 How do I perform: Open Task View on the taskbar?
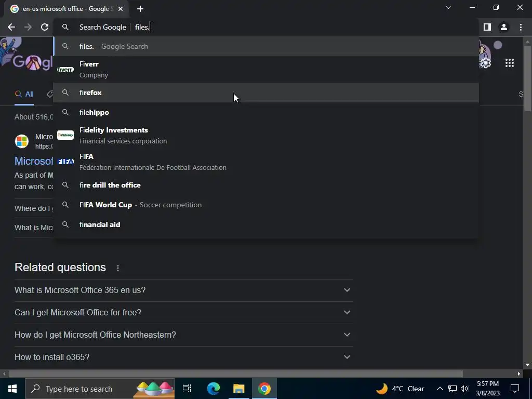point(187,389)
